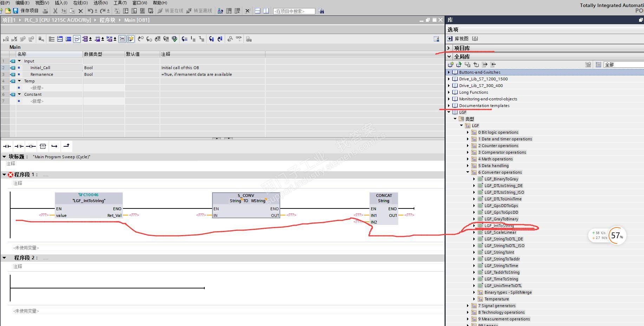
Task: Open the 在线(O) Online menu
Action: tap(80, 3)
